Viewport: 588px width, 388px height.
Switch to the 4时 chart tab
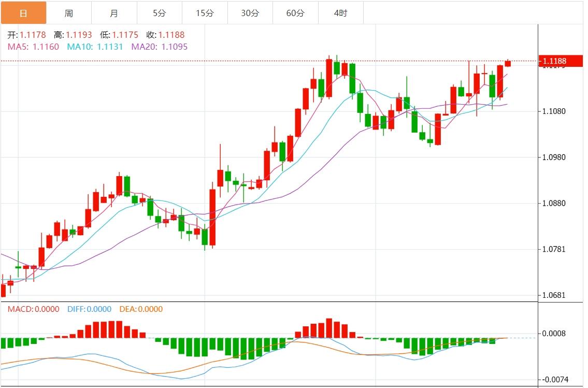(x=340, y=13)
